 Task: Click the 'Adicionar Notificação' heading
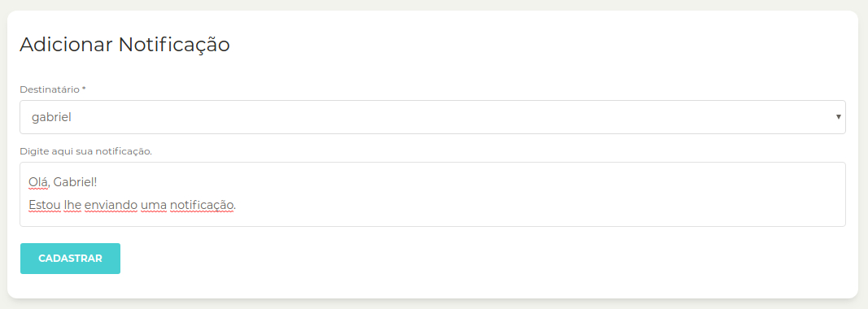pyautogui.click(x=124, y=44)
